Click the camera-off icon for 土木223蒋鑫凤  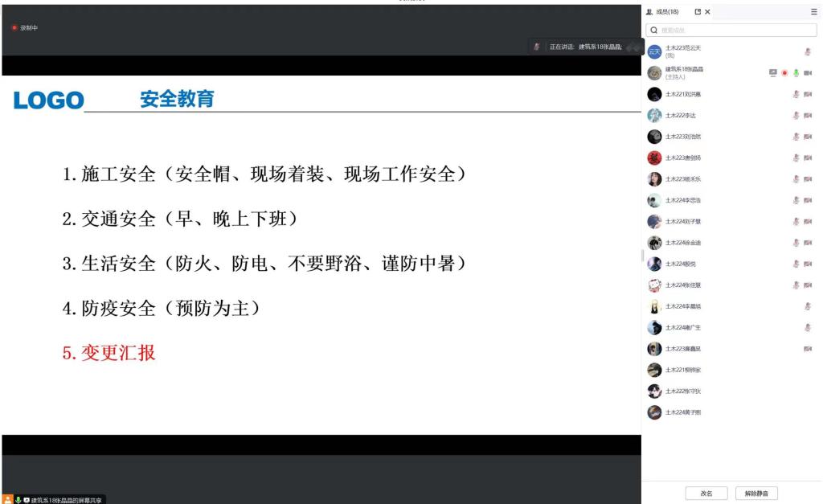click(x=808, y=349)
